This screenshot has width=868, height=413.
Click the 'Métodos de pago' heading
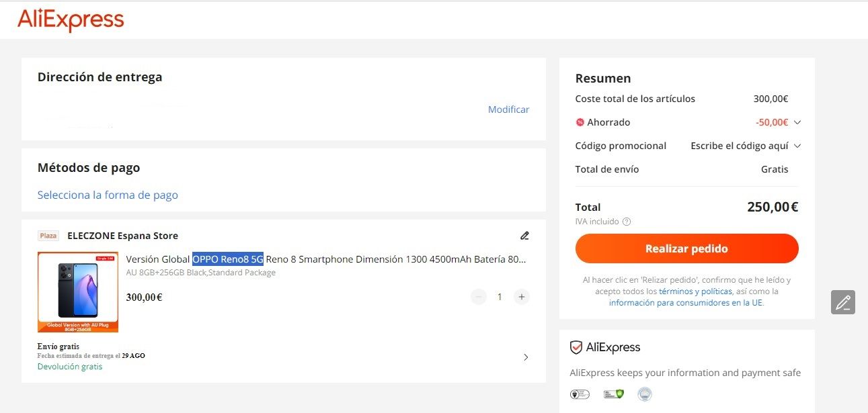[89, 168]
